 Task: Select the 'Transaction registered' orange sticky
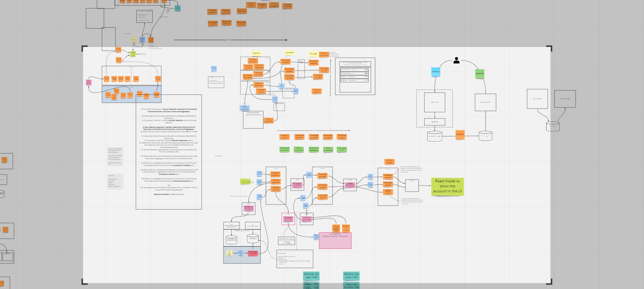point(248,76)
